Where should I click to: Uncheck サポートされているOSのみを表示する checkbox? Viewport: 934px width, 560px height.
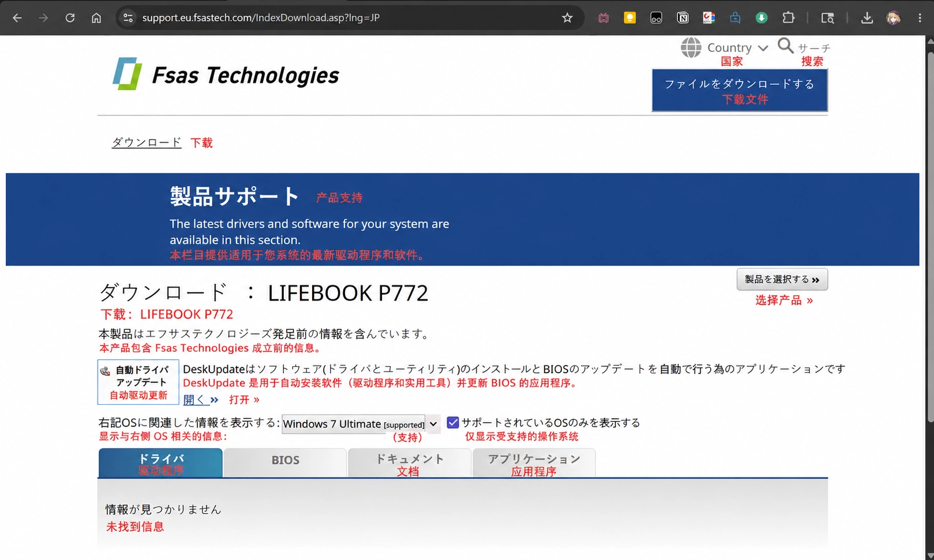(x=453, y=423)
